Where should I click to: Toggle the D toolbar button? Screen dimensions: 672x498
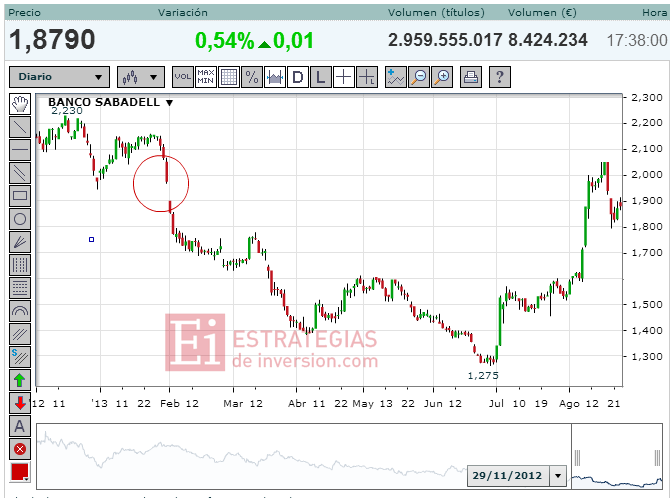click(298, 77)
